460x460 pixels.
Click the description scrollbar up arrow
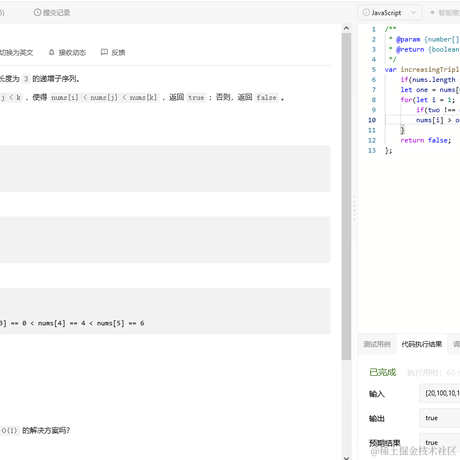[346, 28]
